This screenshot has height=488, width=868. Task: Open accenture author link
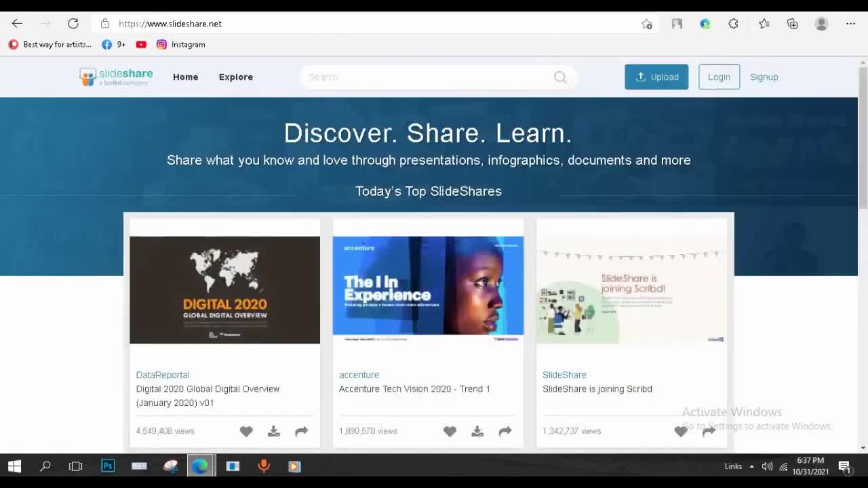[359, 374]
